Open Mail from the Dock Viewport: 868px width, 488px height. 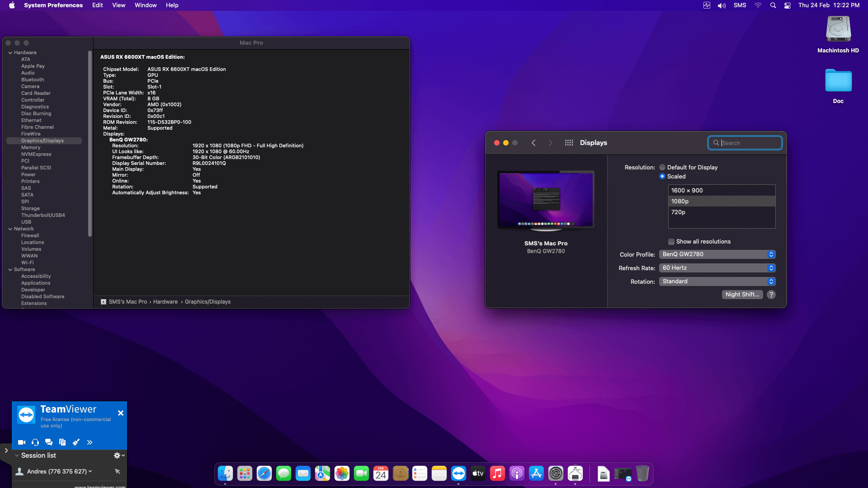point(303,474)
